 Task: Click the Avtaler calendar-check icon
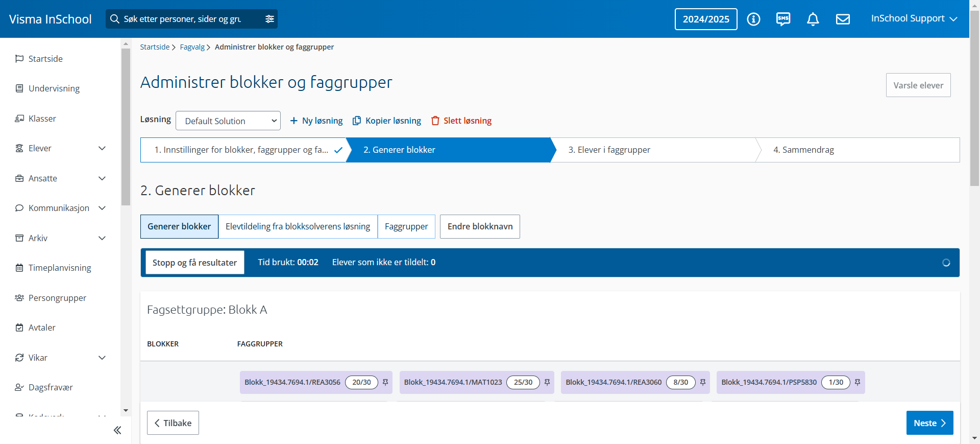click(19, 328)
